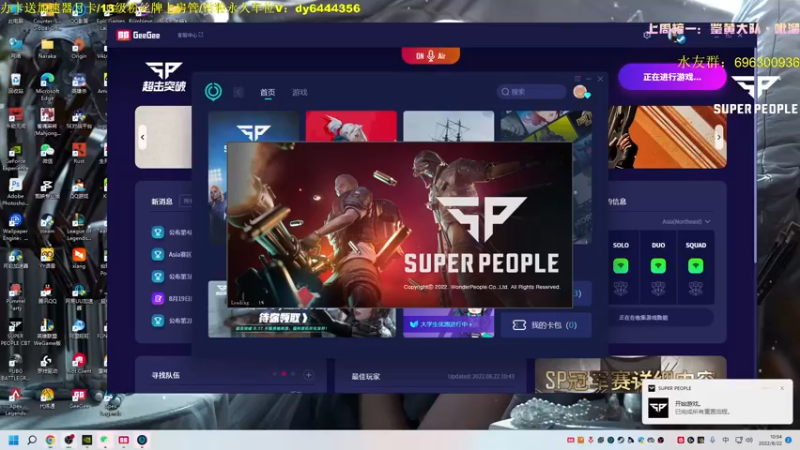Click the trophy icon under SOLO

pyautogui.click(x=620, y=289)
